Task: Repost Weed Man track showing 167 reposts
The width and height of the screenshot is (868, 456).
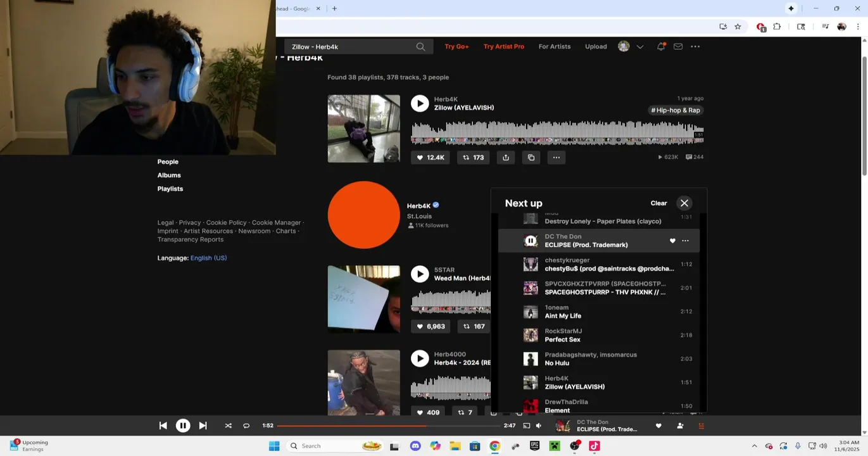Action: tap(474, 327)
